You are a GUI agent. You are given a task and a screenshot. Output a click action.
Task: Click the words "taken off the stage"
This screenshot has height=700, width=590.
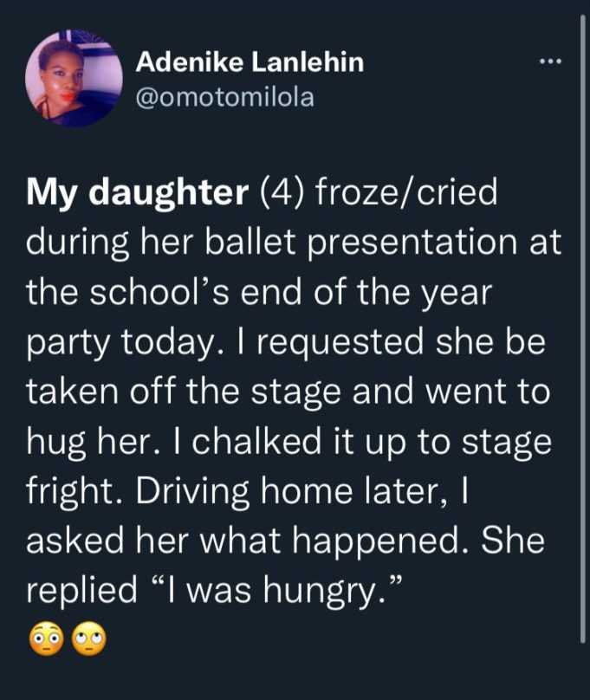point(184,392)
